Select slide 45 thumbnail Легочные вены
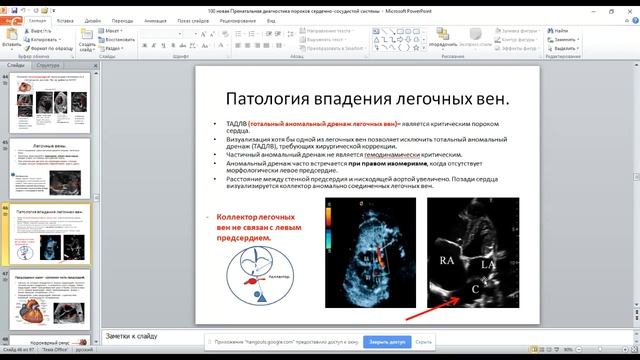Viewport: 640px width, 360px height. [x=50, y=169]
